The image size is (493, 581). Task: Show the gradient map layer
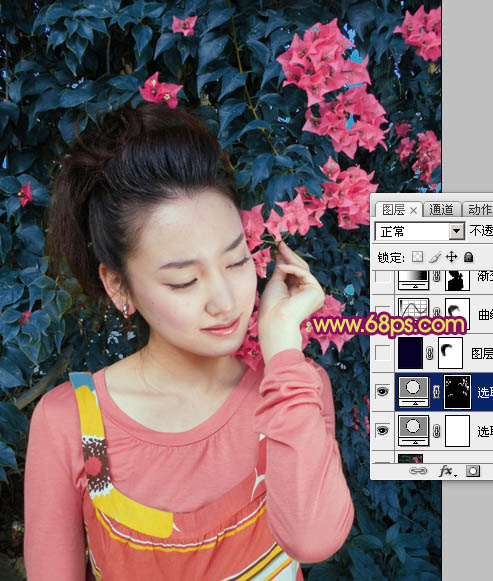pos(383,277)
